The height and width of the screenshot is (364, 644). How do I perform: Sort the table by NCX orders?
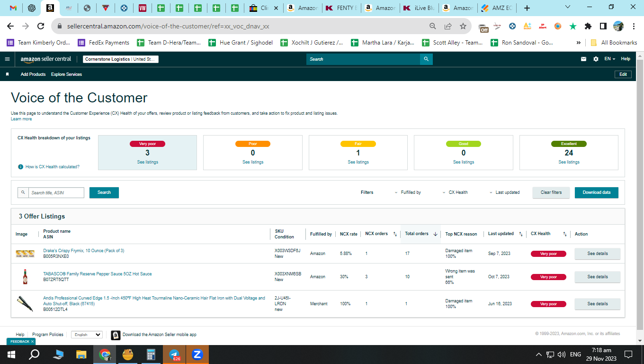pyautogui.click(x=395, y=234)
